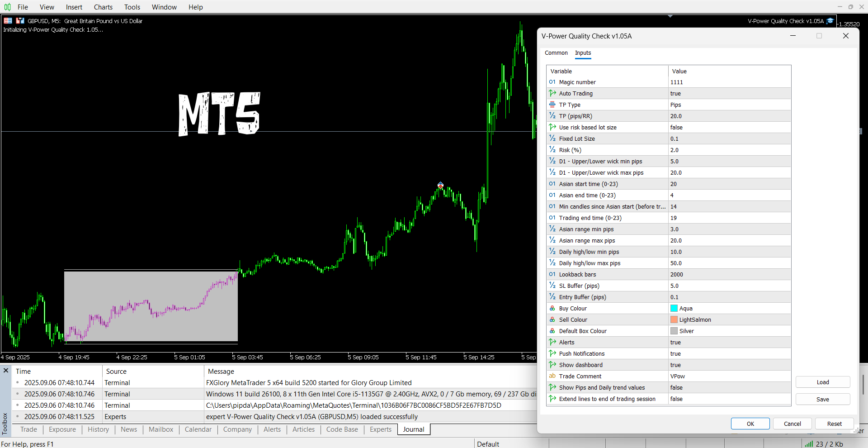Toggle Auto Trading value true
This screenshot has width=868, height=448.
pos(730,93)
